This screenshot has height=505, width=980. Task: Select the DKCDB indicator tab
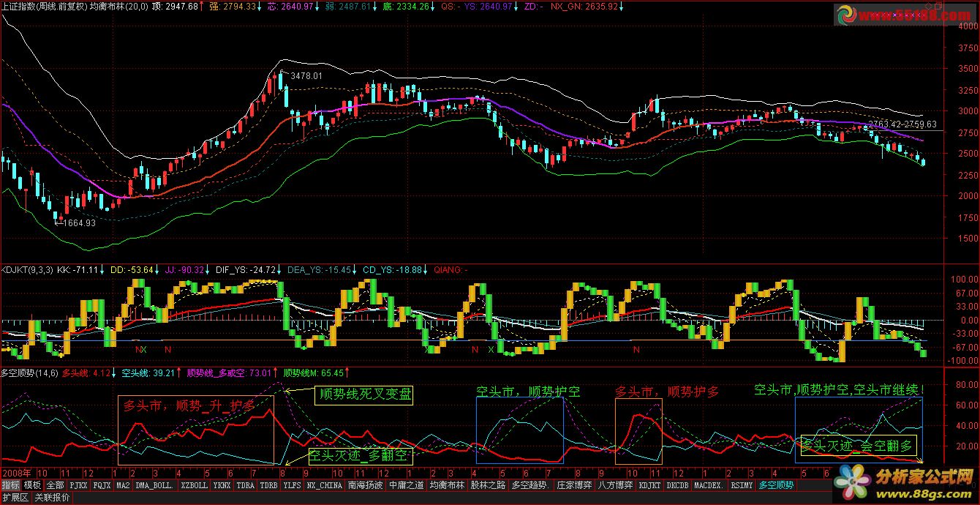677,485
